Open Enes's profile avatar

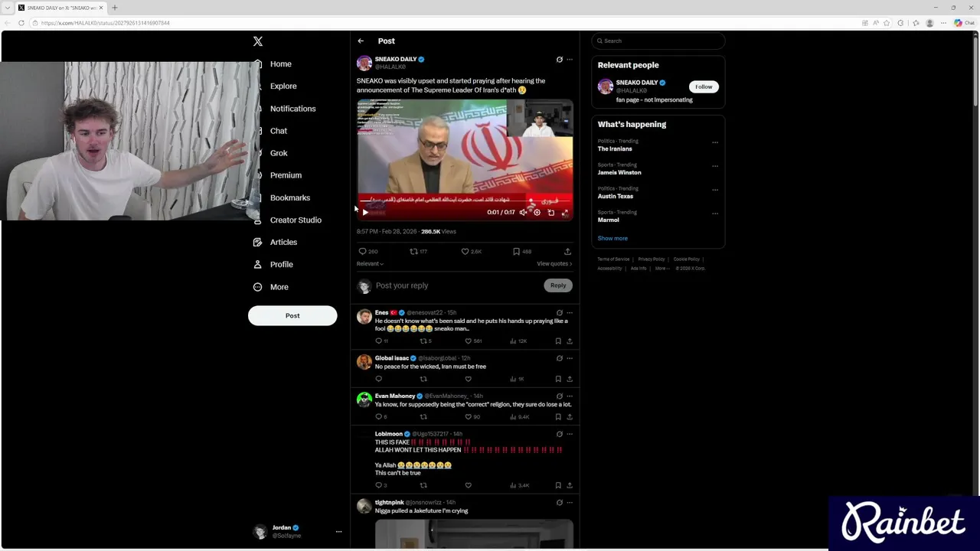[364, 316]
